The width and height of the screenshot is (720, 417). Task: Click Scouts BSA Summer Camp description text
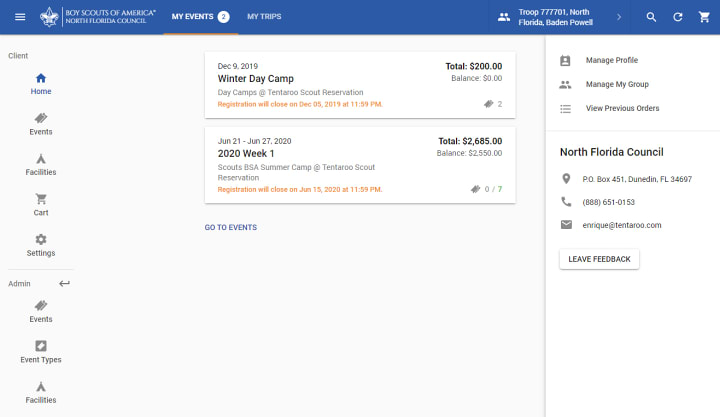[x=296, y=172]
